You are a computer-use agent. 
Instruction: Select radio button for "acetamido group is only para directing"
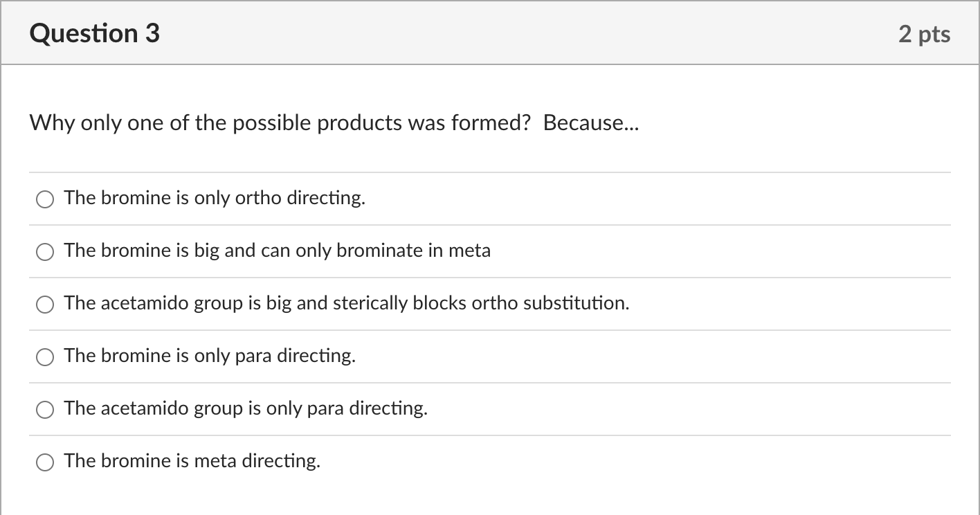click(x=45, y=409)
